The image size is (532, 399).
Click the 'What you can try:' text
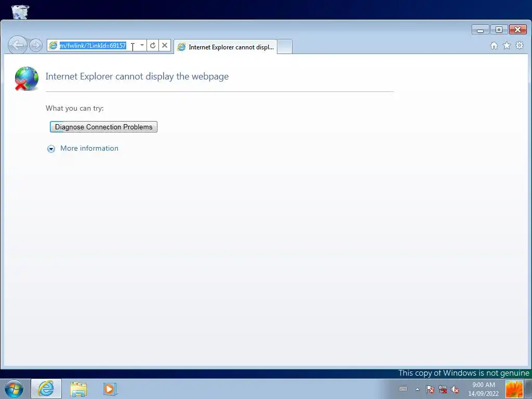75,108
